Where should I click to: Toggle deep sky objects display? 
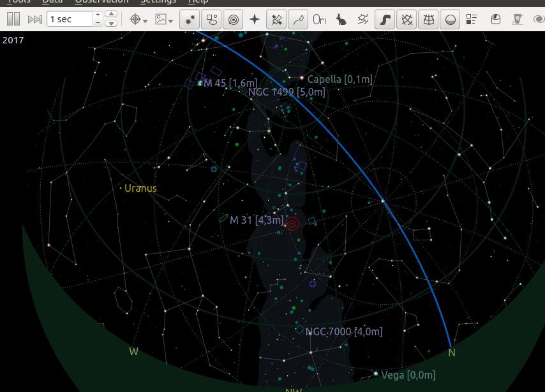click(211, 20)
